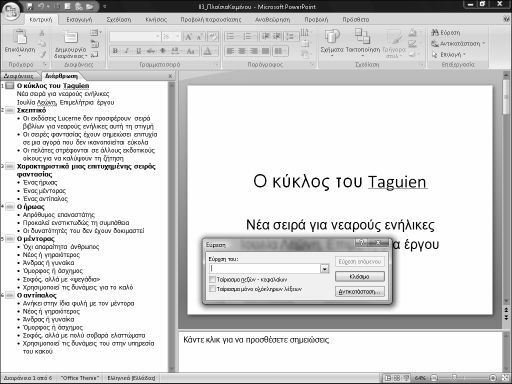512x384 pixels.
Task: Click the Format Painter brush icon
Action: (42, 54)
